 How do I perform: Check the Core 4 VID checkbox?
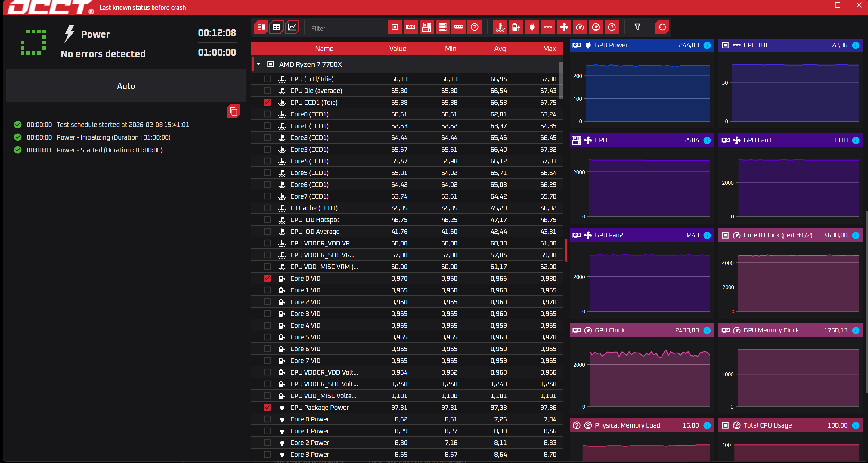click(x=267, y=325)
